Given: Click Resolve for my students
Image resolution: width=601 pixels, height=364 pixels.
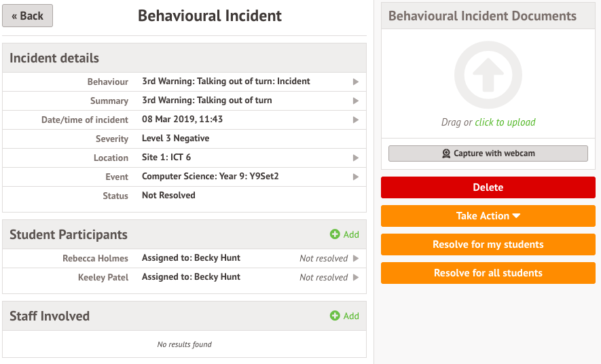Looking at the screenshot, I should tap(488, 244).
